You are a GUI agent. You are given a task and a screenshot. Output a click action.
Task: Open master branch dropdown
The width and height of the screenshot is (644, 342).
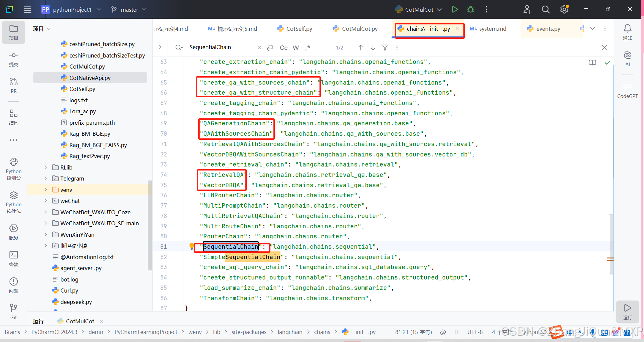coord(129,9)
